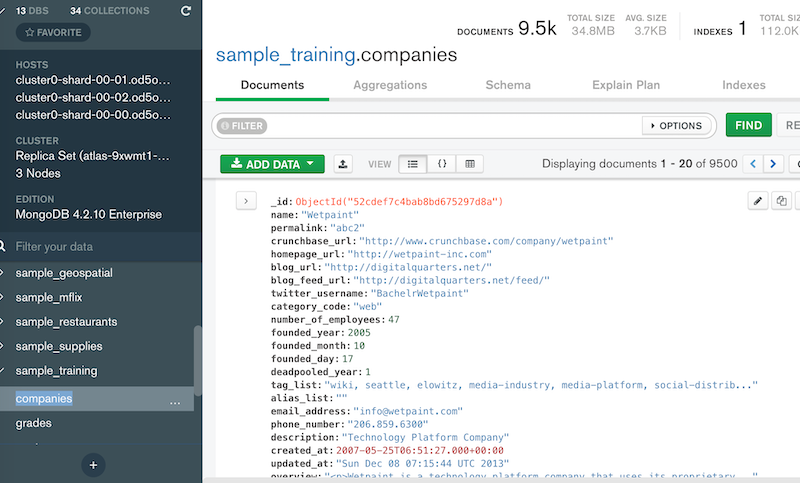Screen dimensions: 800x483
Task: Open the Explain Plan tab
Action: click(x=626, y=85)
